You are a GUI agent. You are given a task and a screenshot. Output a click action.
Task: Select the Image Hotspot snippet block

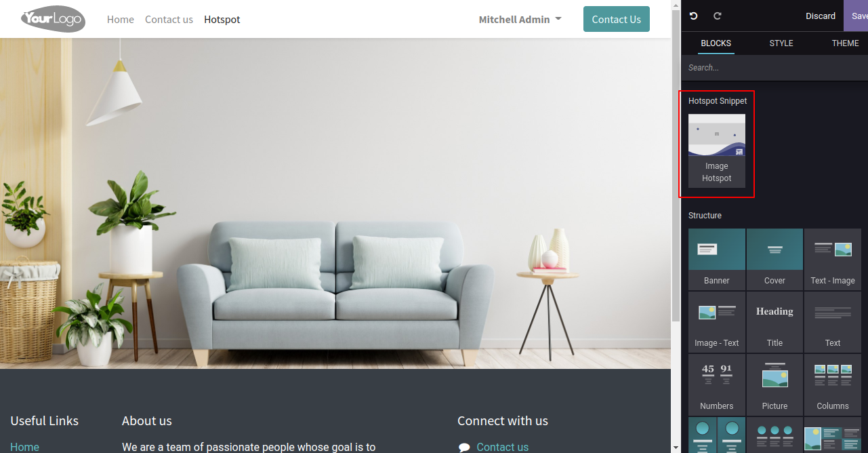pyautogui.click(x=717, y=151)
